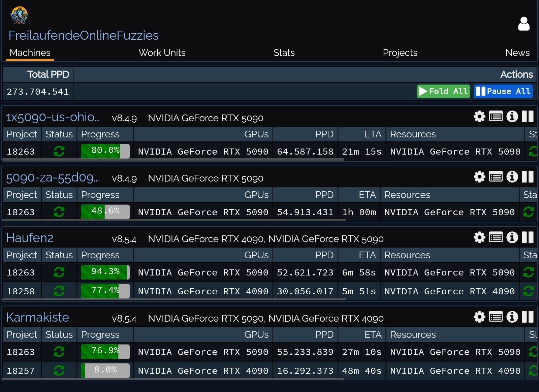Pause the 1x5090-us-ohio machine
The image size is (539, 392).
click(528, 117)
